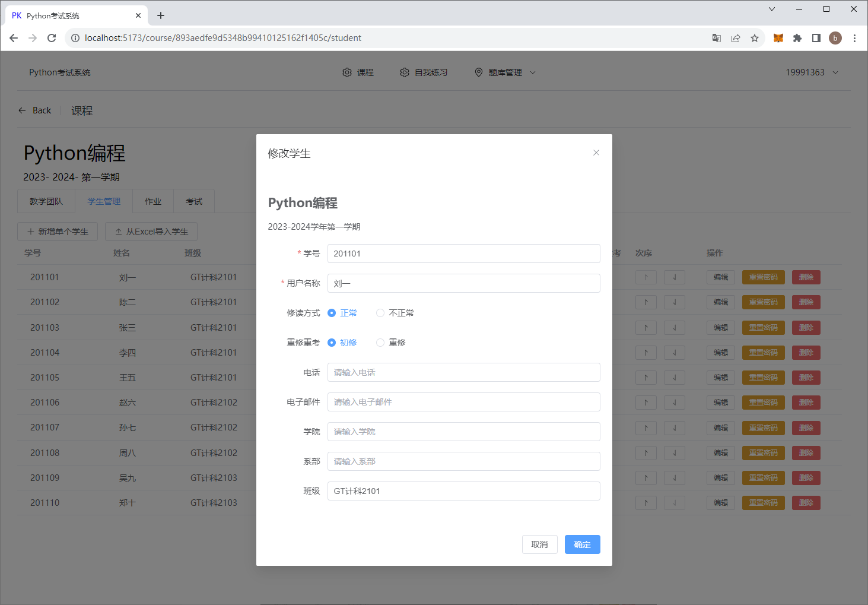This screenshot has width=868, height=605.
Task: Expand the 题库管理 dropdown menu
Action: (505, 72)
